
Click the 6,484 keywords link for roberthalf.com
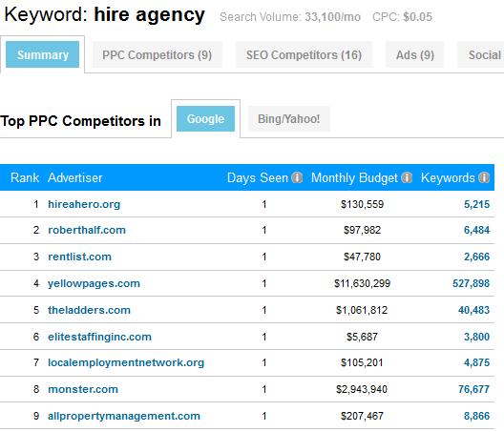(476, 230)
